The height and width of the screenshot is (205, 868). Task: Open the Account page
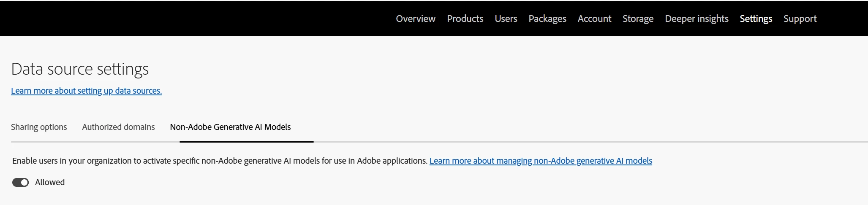tap(594, 19)
